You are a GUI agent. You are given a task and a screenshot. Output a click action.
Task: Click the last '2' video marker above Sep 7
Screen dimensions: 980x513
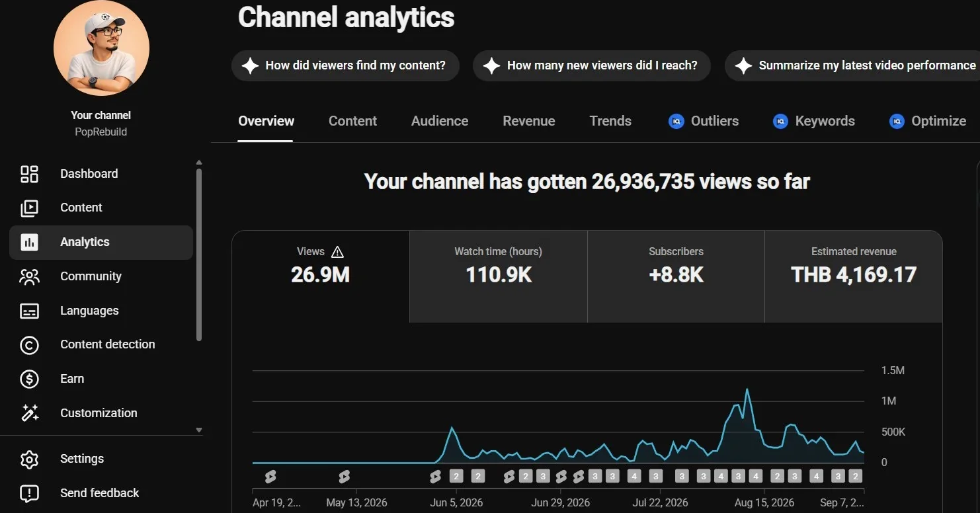(x=855, y=476)
